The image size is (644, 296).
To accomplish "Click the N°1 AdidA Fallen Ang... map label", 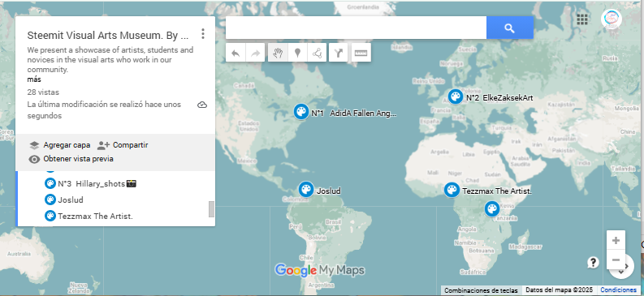I will [x=354, y=114].
